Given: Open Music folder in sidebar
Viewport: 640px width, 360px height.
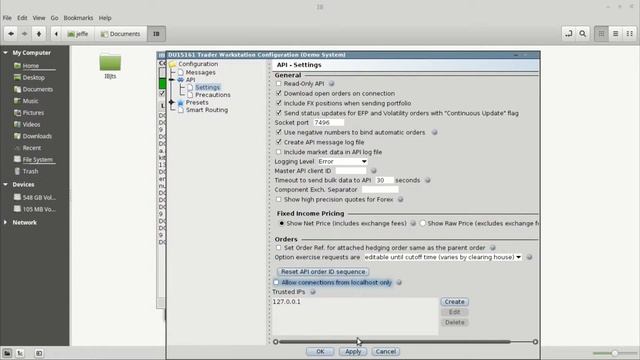Looking at the screenshot, I should click(x=30, y=101).
